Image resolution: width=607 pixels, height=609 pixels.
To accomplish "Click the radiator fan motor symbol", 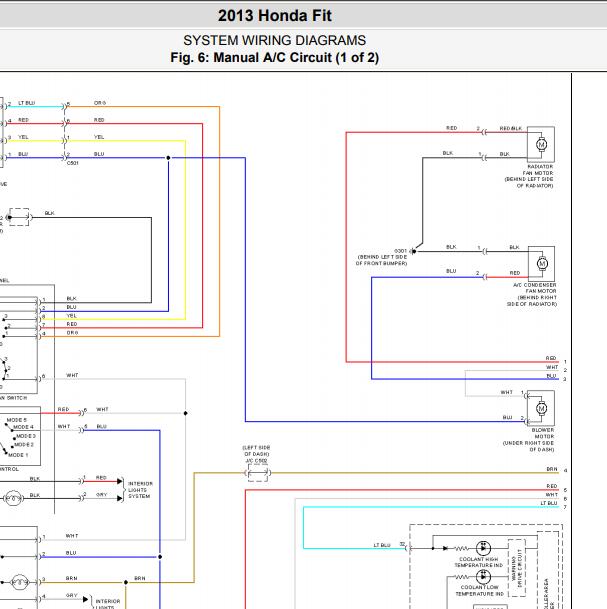I will click(541, 144).
